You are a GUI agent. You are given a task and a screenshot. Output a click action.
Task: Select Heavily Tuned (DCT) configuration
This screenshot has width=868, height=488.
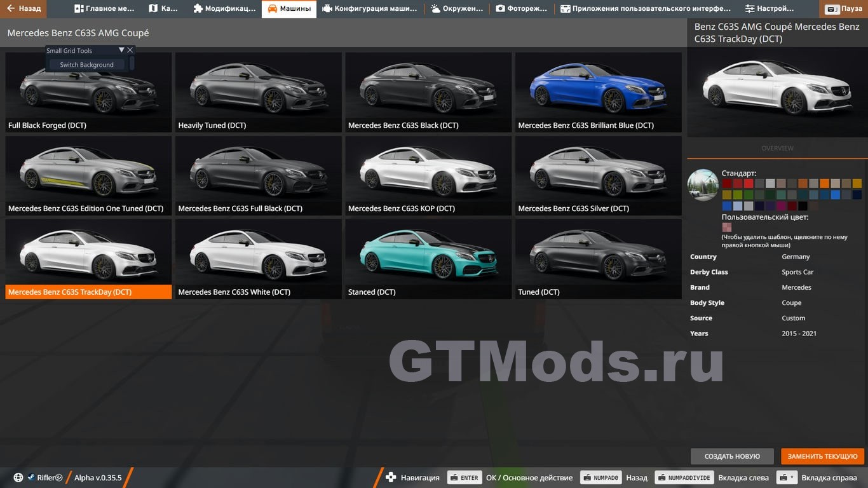[x=259, y=92]
